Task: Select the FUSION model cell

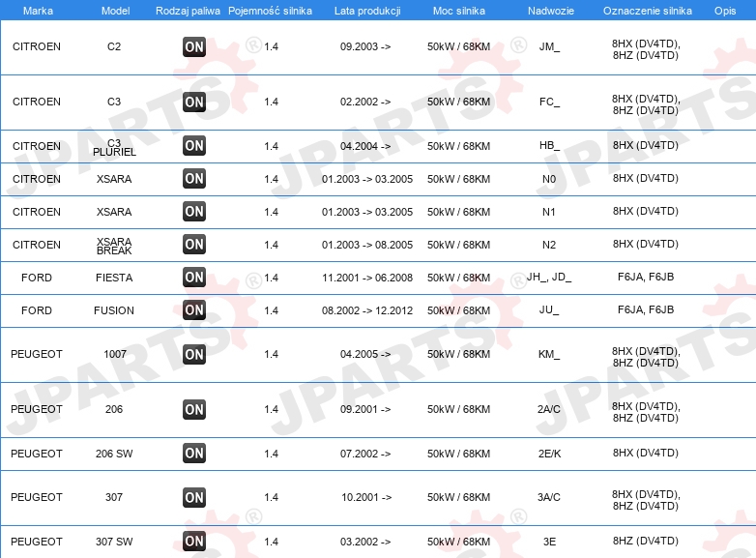Action: tap(114, 310)
